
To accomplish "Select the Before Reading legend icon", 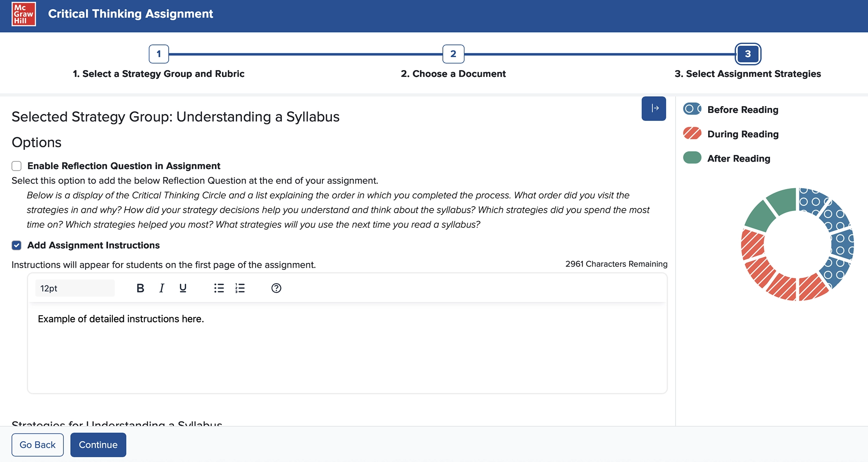I will (x=692, y=109).
